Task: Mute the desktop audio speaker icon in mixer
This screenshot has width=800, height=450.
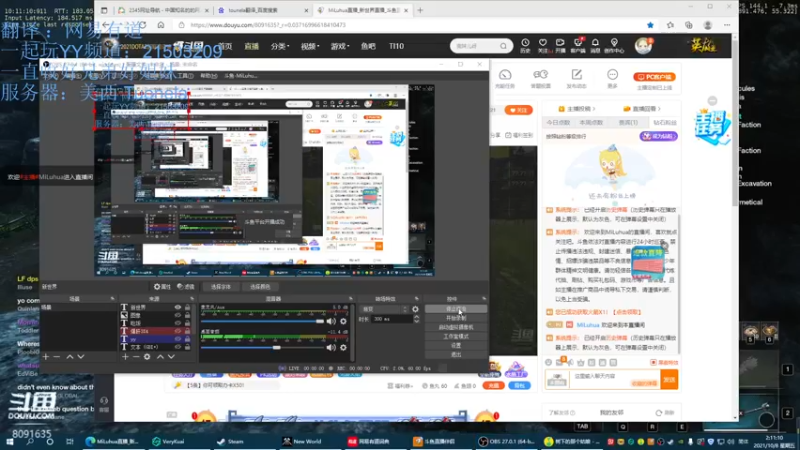Action: (331, 347)
